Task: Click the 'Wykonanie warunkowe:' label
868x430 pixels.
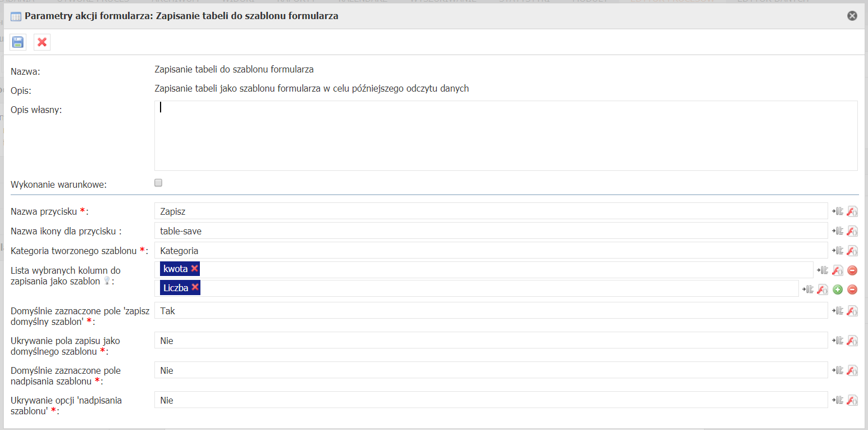Action: pos(58,184)
